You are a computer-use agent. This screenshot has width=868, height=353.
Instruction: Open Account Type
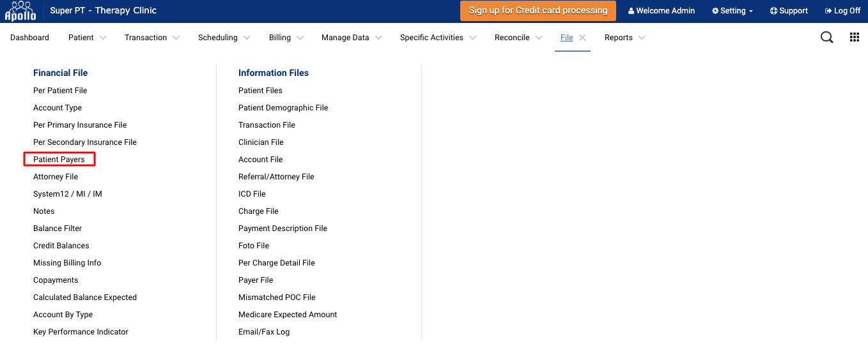(x=58, y=108)
